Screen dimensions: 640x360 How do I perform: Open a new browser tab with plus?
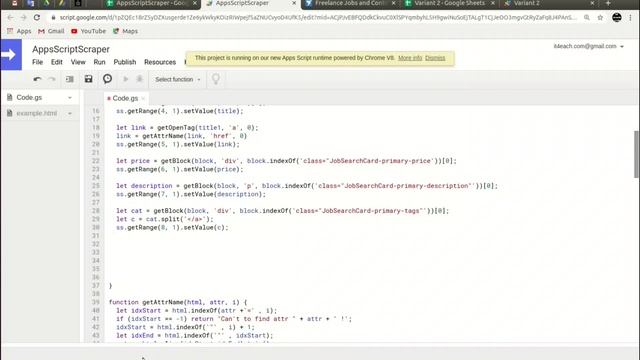coord(608,3)
